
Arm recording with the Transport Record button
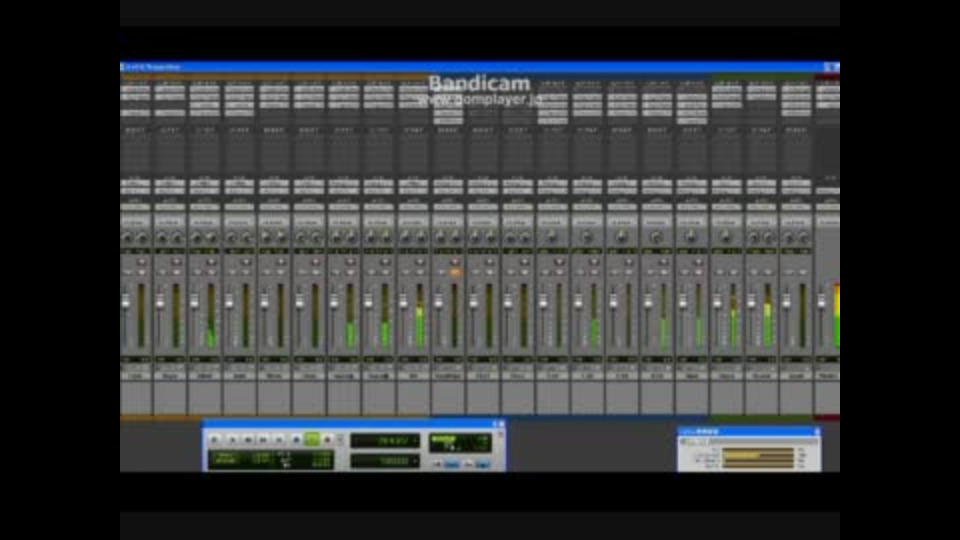click(328, 439)
